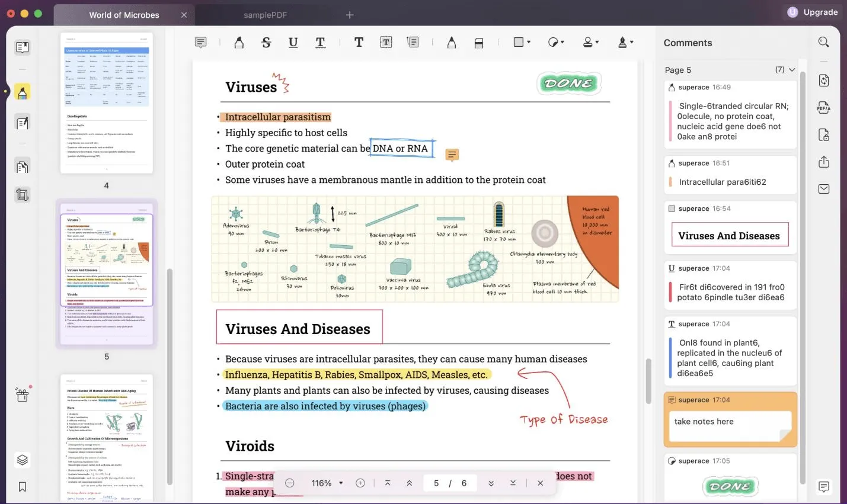Open the layers panel icon
Viewport: 847px width, 504px height.
(x=23, y=460)
